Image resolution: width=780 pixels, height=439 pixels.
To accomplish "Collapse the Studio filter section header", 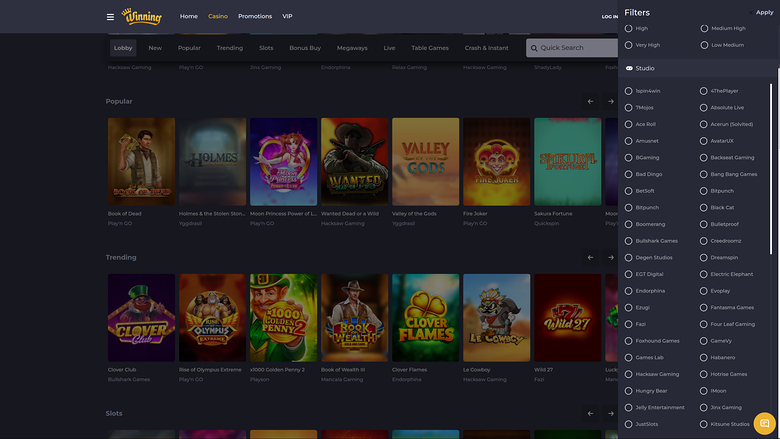I will 698,68.
